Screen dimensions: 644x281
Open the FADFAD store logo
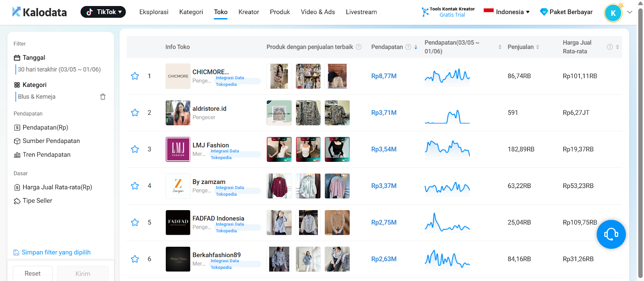tap(178, 223)
